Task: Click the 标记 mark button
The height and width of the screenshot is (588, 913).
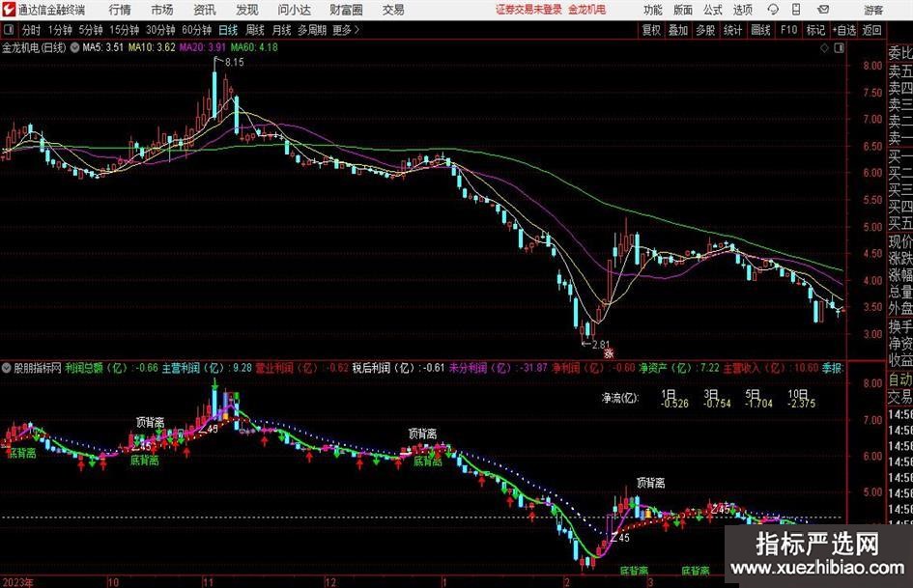Action: pyautogui.click(x=815, y=30)
